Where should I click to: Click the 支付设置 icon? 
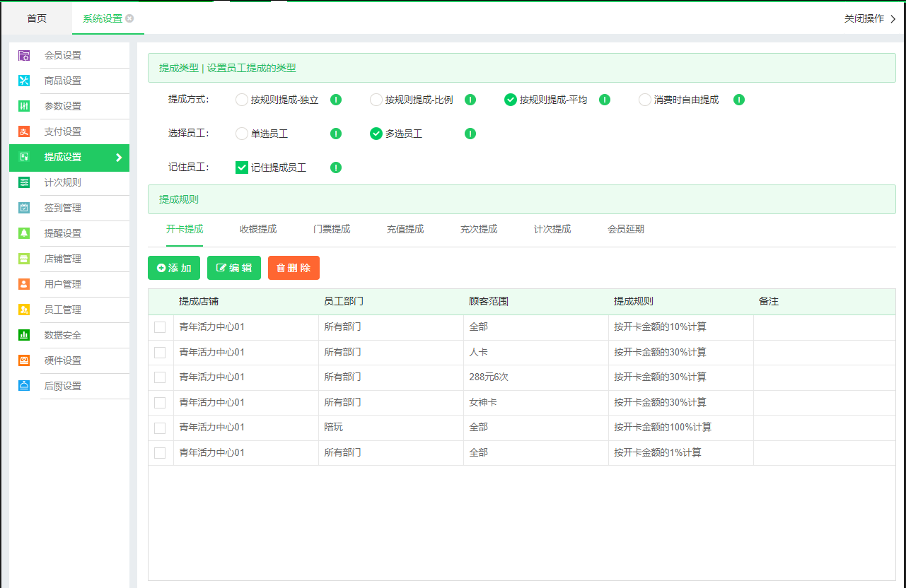tap(24, 131)
